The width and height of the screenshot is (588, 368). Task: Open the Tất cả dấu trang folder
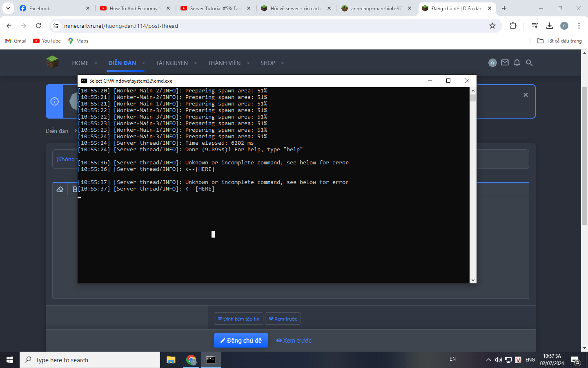click(559, 41)
